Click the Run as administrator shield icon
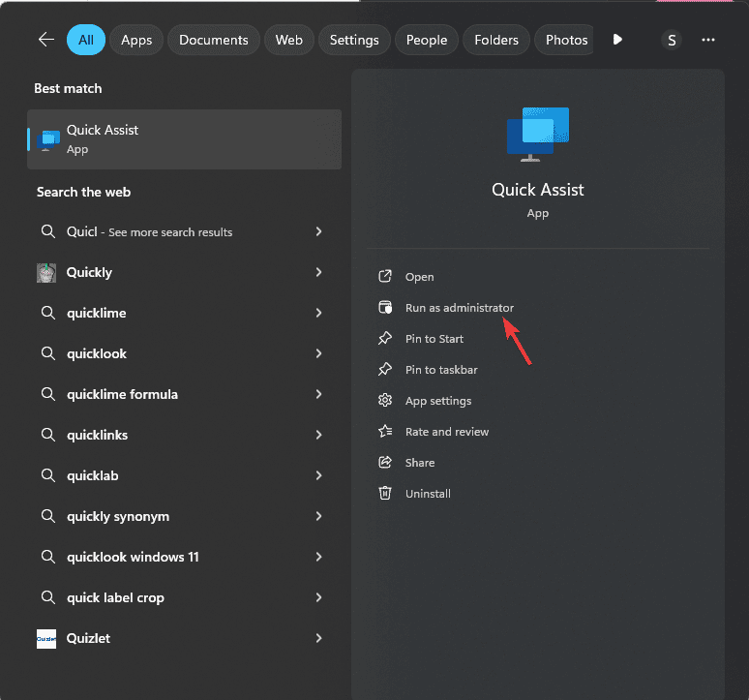Screen dimensions: 749x700 385,307
